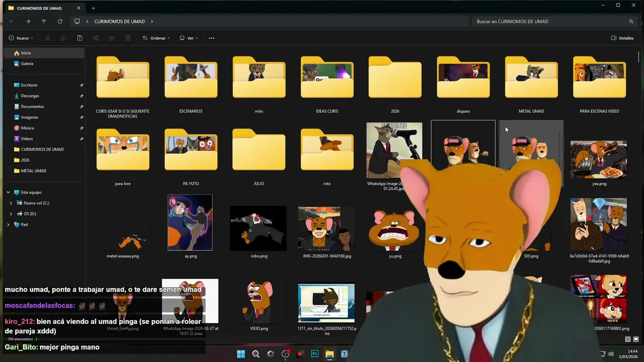
Task: Expand the Nuevo vol (C:) drive
Action: 11,203
